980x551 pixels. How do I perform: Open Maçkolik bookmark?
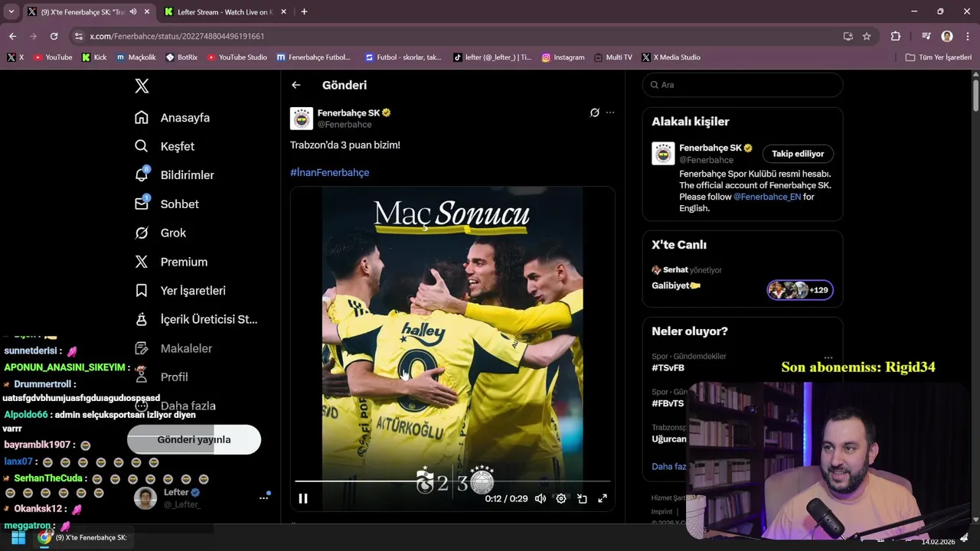(136, 57)
